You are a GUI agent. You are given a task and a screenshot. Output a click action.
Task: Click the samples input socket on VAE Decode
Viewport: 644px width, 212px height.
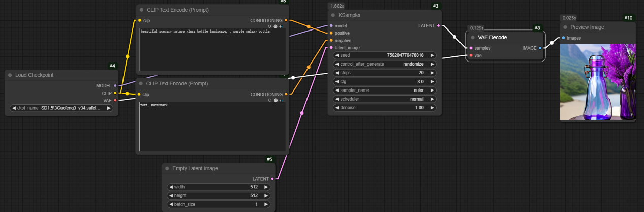pos(471,48)
